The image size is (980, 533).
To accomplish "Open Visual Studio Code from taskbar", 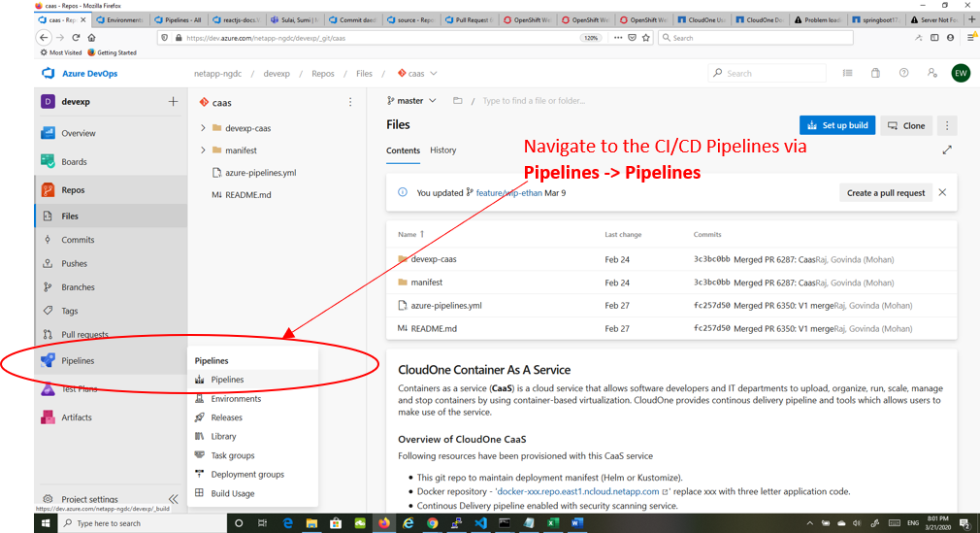I will coord(480,523).
